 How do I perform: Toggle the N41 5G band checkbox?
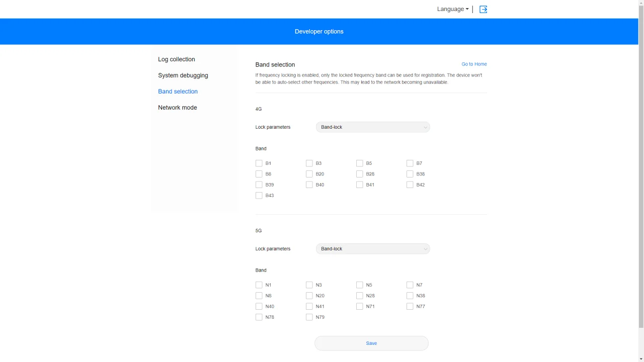coord(309,306)
